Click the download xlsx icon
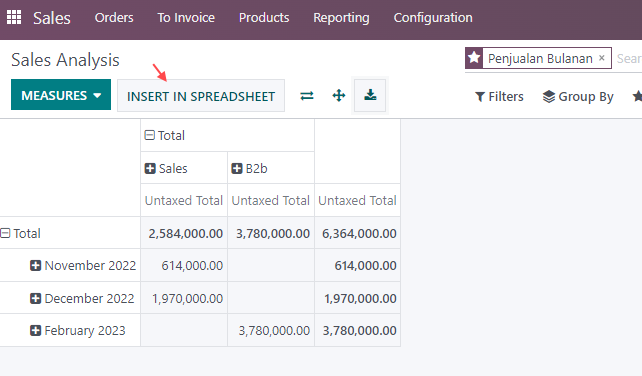Image resolution: width=642 pixels, height=376 pixels. coord(370,95)
